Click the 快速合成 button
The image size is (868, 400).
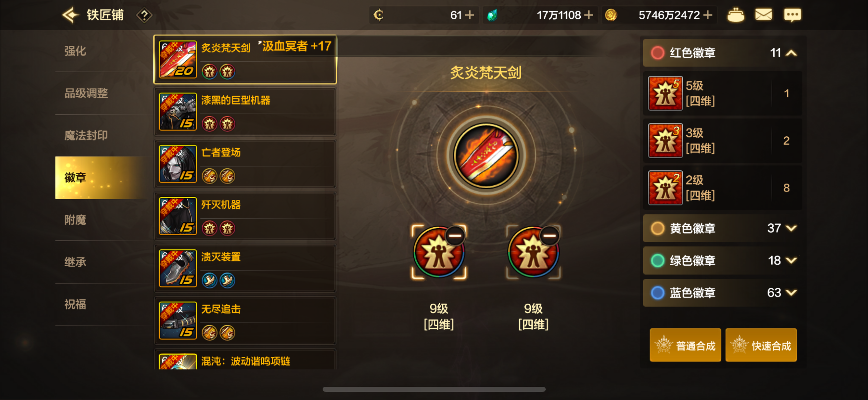[x=761, y=345]
